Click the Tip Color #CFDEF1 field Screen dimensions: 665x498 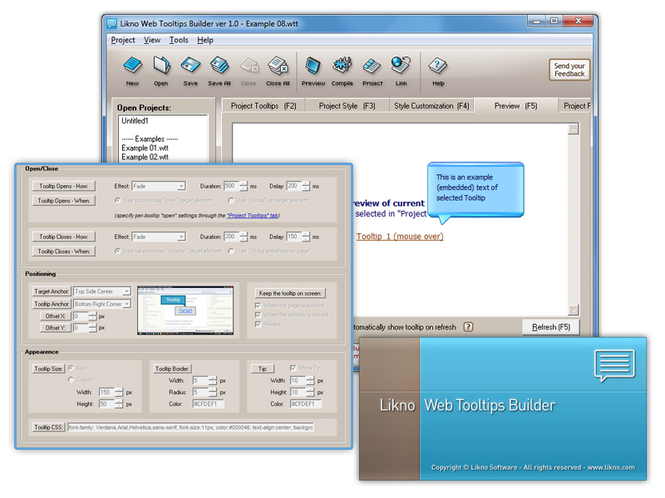(x=306, y=404)
